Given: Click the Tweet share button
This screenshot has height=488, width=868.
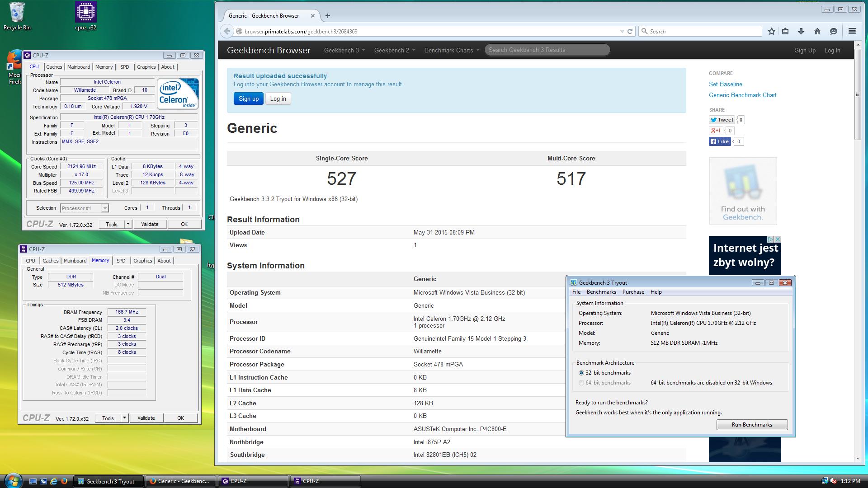Looking at the screenshot, I should point(722,120).
